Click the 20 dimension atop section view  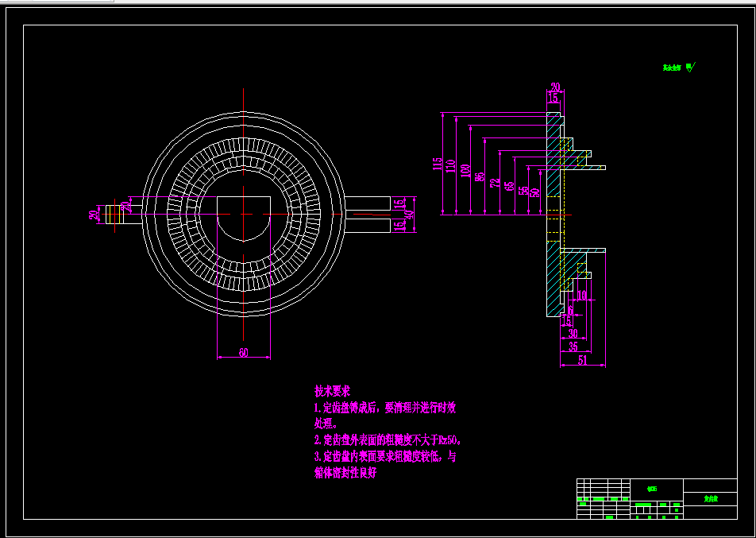(555, 87)
